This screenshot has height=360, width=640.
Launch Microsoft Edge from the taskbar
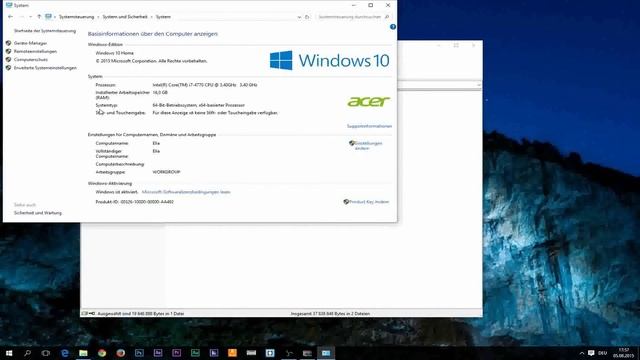pyautogui.click(x=64, y=353)
